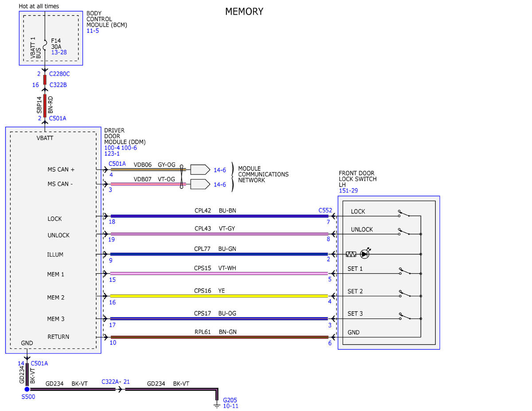Click the SET 2 switch contact symbol

point(403,294)
